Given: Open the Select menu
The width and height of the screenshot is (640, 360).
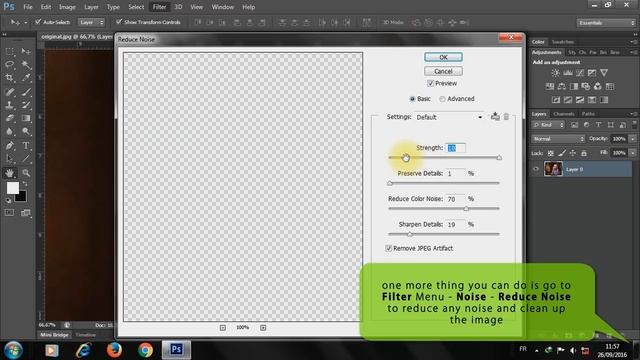Looking at the screenshot, I should pyautogui.click(x=136, y=7).
